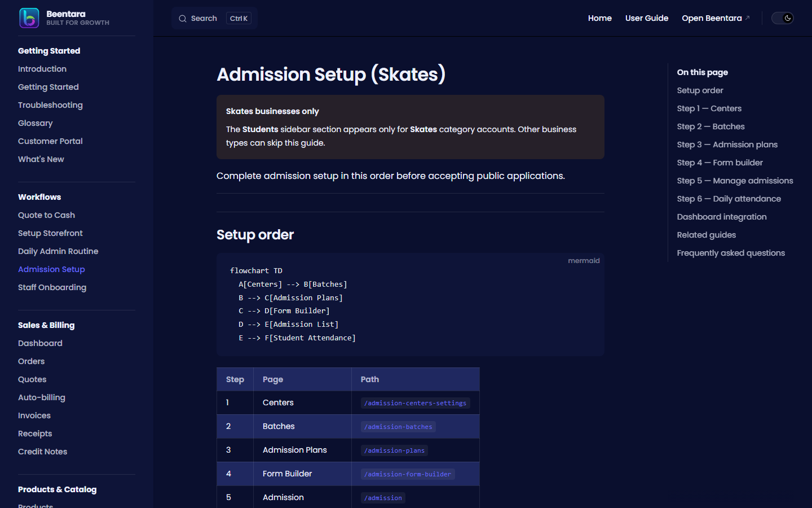
Task: Open What's New page
Action: pyautogui.click(x=41, y=159)
